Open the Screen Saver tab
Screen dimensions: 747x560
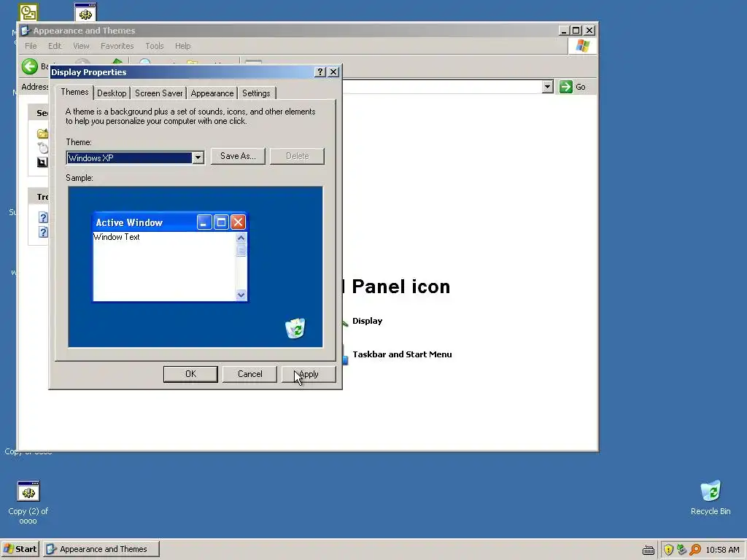(158, 93)
